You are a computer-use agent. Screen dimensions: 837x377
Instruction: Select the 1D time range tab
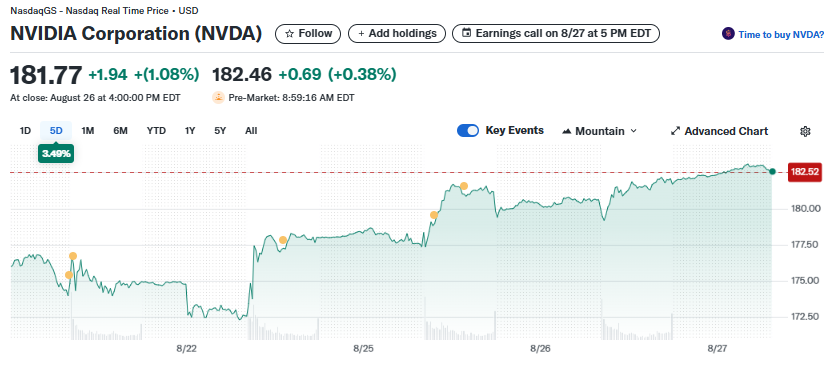click(x=25, y=131)
